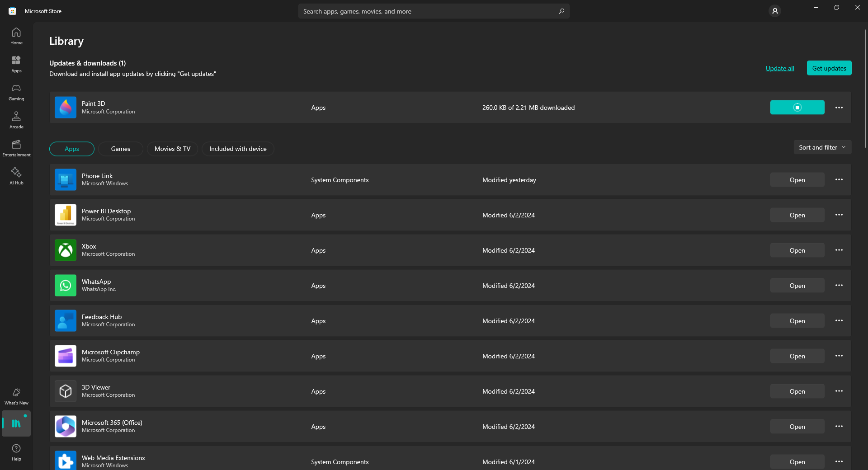The image size is (868, 470).
Task: Switch to the Movies & TV tab
Action: click(x=173, y=149)
